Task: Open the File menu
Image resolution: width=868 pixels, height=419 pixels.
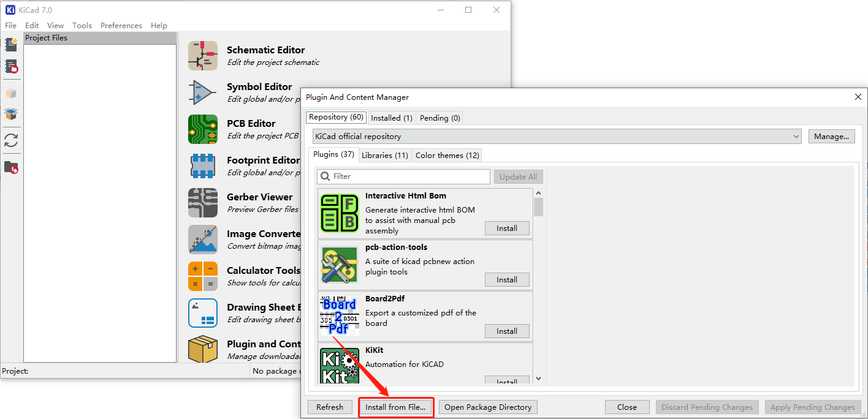Action: point(11,25)
